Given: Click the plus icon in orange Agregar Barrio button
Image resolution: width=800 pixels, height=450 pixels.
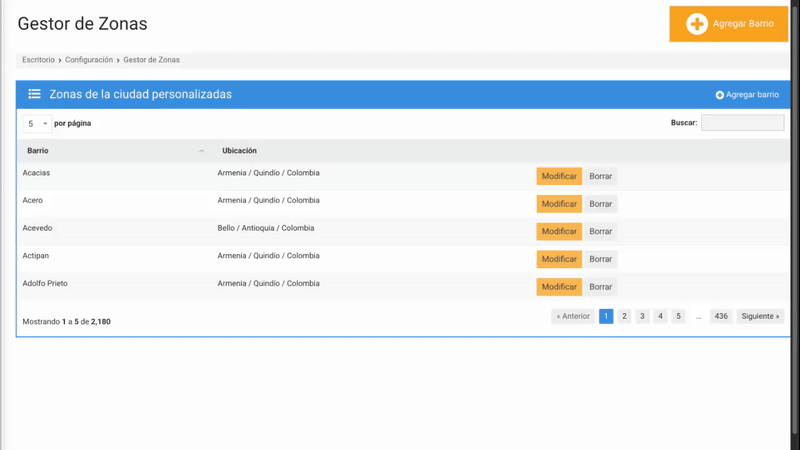Looking at the screenshot, I should pyautogui.click(x=696, y=24).
